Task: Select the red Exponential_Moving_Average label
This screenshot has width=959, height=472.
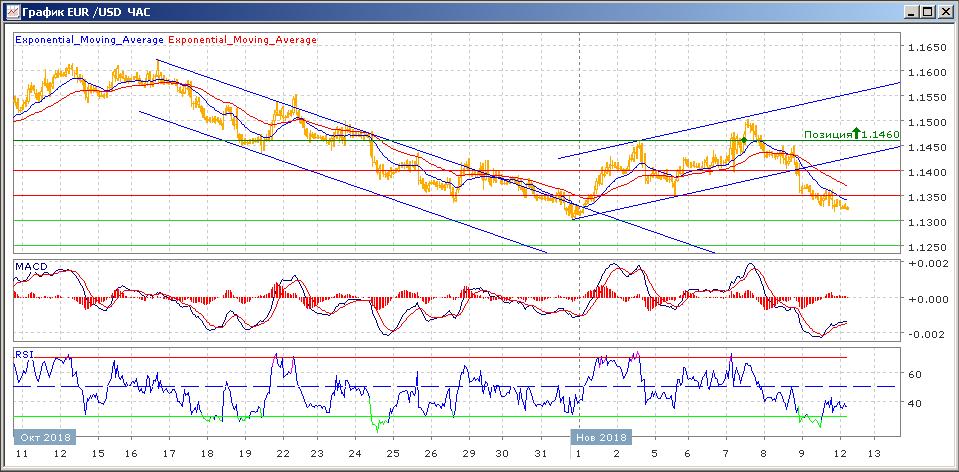Action: pyautogui.click(x=243, y=40)
